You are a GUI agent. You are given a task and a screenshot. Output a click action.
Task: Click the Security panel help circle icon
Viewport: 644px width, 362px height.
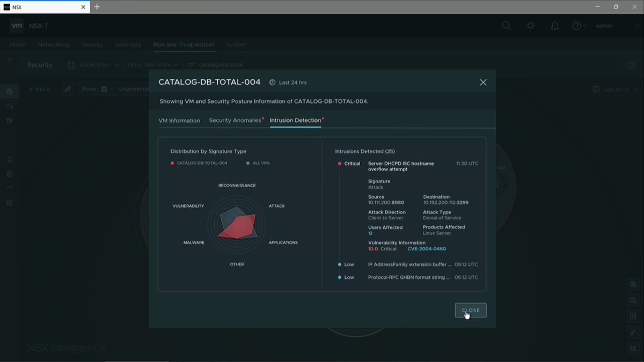click(x=632, y=65)
